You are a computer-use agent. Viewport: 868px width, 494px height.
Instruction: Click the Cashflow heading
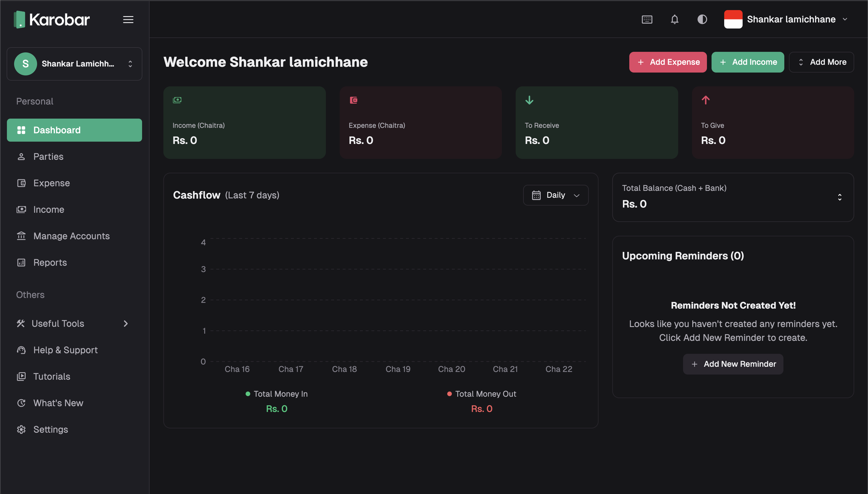tap(196, 195)
